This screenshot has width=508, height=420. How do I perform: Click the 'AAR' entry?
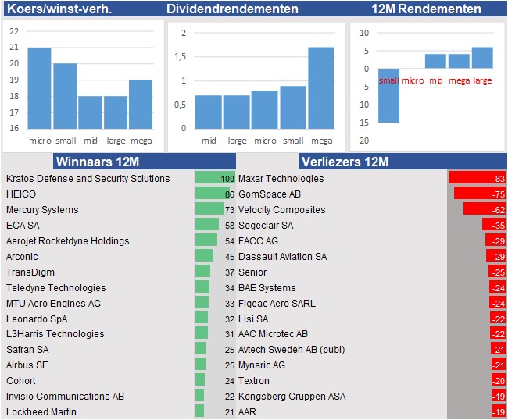247,412
